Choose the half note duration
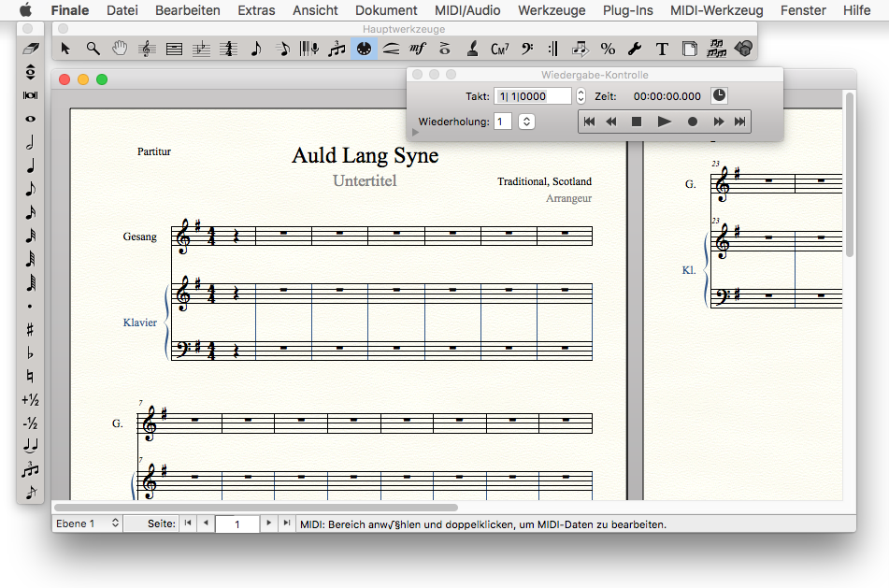Screen dimensions: 889x588 (31, 142)
